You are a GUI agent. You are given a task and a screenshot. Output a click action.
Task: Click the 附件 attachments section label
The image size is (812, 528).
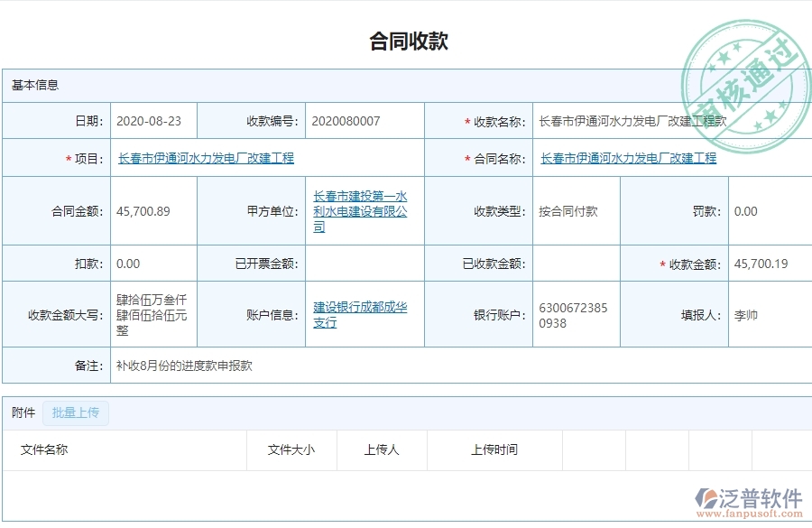(23, 412)
